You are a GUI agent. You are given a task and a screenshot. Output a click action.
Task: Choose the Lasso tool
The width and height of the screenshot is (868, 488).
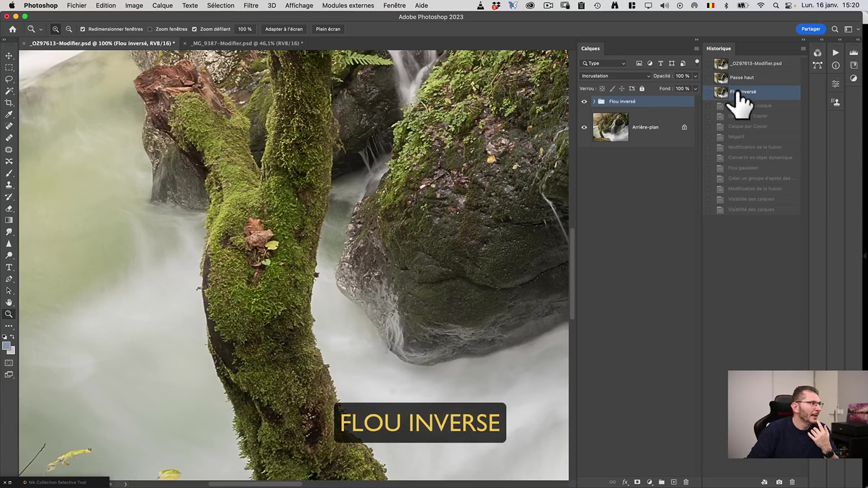tap(9, 79)
